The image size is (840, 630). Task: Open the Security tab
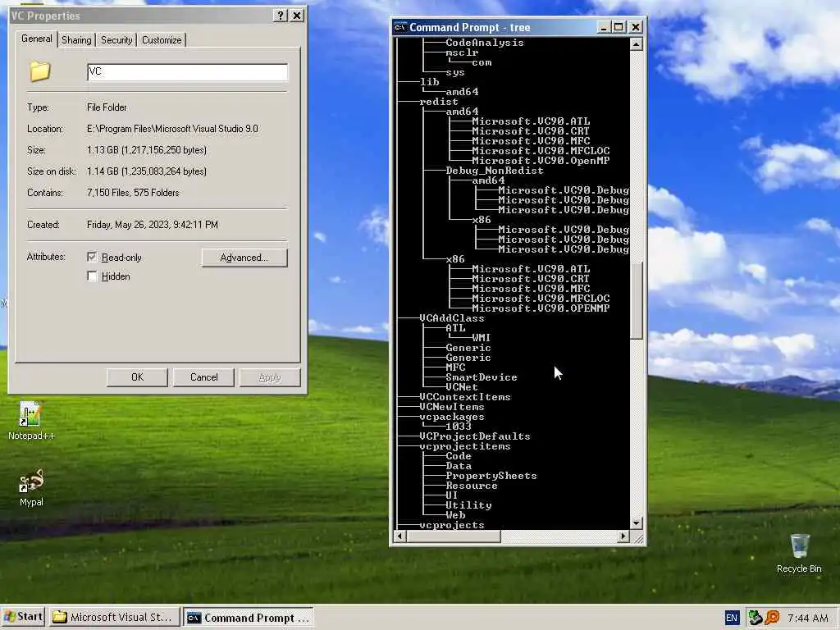click(x=116, y=39)
